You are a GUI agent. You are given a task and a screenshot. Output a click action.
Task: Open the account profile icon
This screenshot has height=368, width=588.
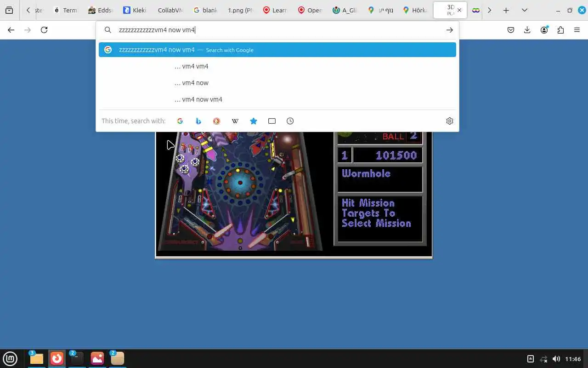click(x=544, y=30)
